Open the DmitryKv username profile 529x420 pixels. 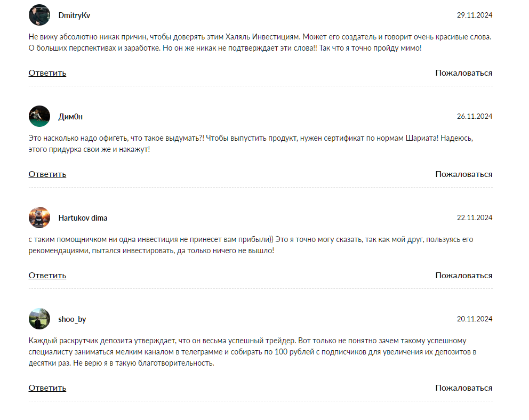tap(74, 15)
